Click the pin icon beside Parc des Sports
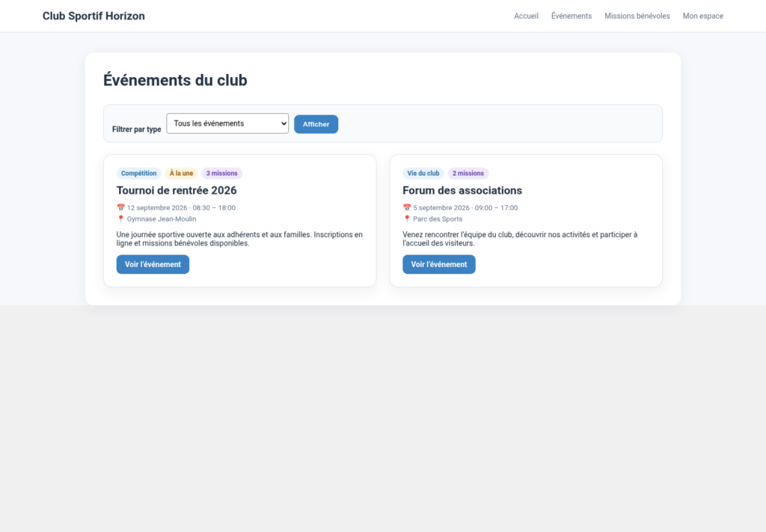This screenshot has width=766, height=532. click(x=407, y=218)
